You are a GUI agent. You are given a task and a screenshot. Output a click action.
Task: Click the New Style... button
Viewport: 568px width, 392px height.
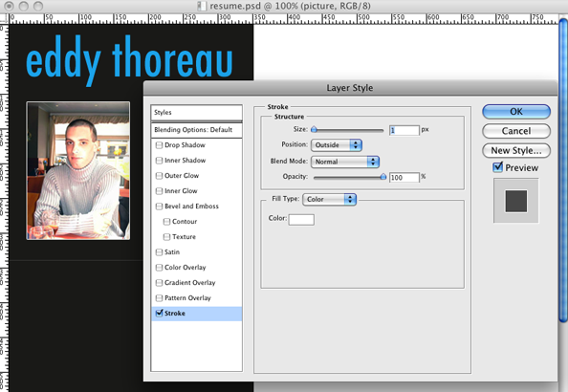516,150
